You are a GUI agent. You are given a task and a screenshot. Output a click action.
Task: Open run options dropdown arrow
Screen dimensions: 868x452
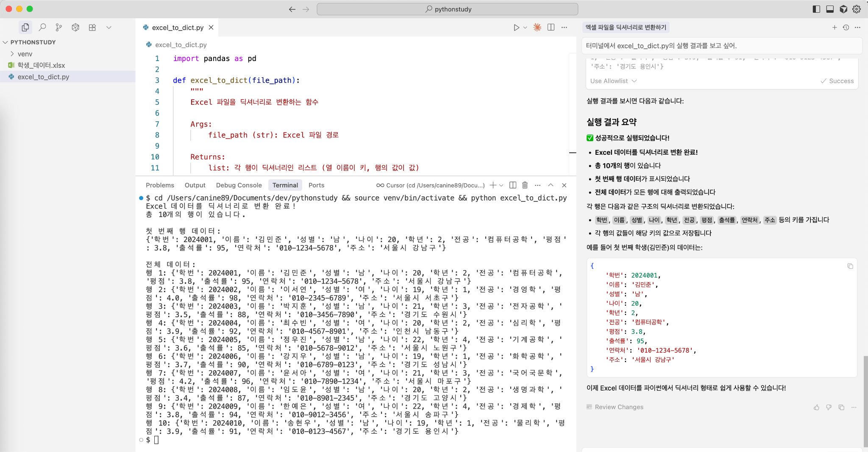point(525,28)
